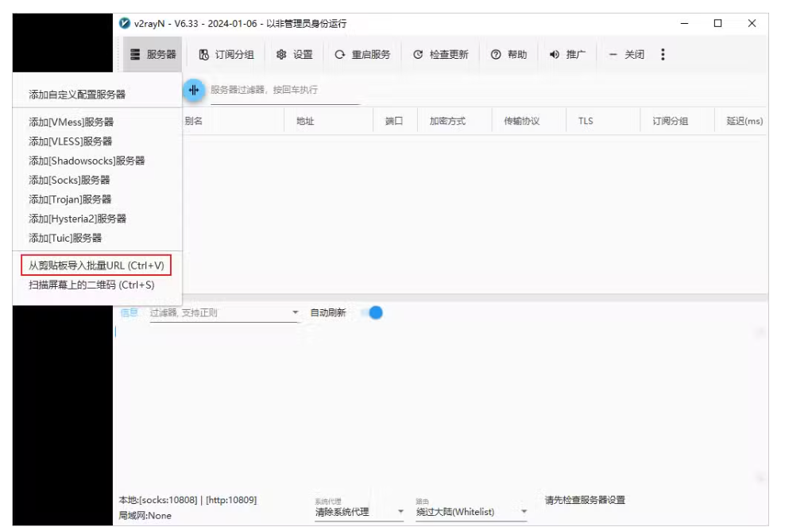Select 从剪贴板导入批量URL menu entry

[x=96, y=265]
